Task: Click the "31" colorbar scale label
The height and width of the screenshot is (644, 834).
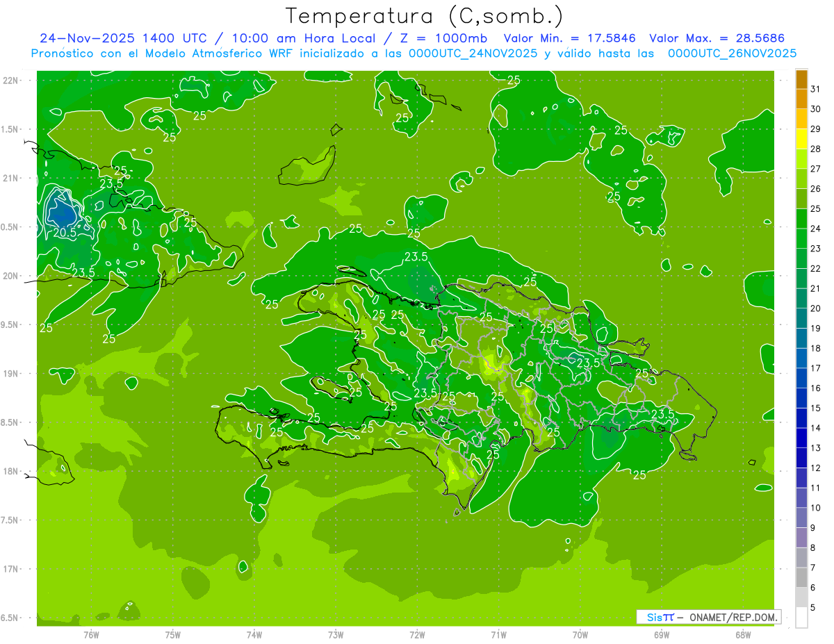Action: pyautogui.click(x=815, y=89)
